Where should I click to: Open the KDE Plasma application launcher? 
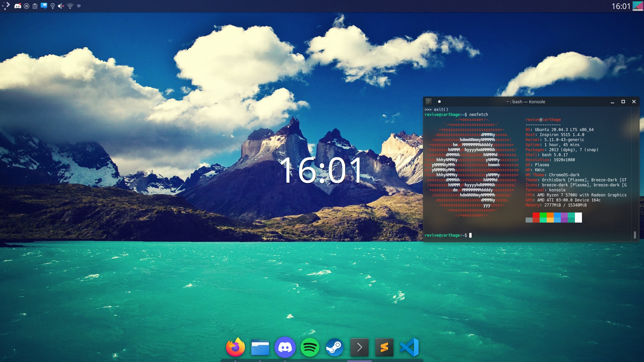[x=6, y=6]
